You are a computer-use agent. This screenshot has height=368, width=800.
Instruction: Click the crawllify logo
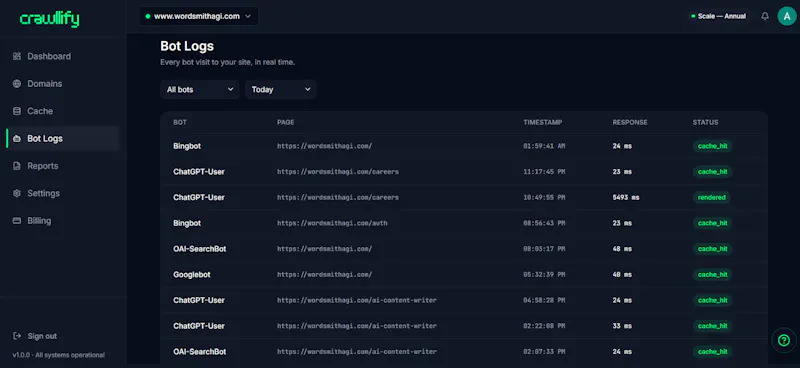point(49,19)
